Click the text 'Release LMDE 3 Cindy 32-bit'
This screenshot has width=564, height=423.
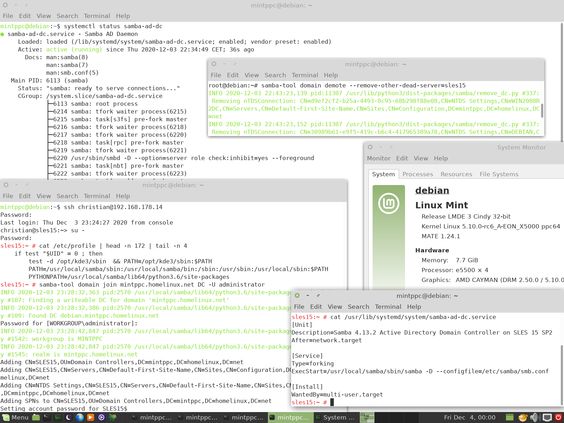[x=466, y=217]
